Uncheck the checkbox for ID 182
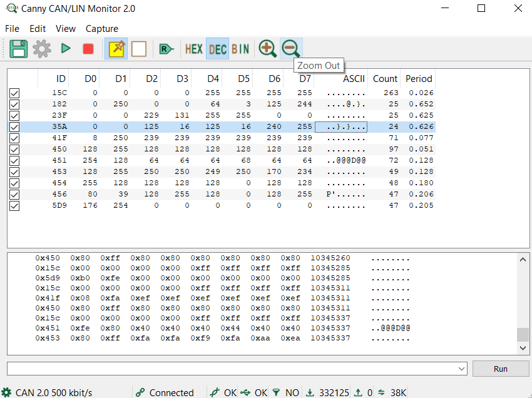532x398 pixels. 14,104
